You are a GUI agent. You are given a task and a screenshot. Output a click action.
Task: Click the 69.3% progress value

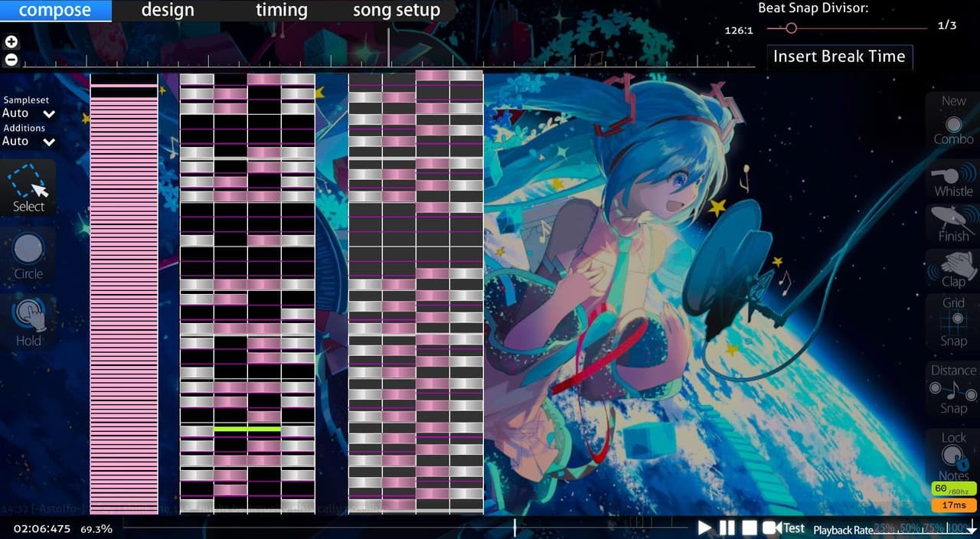pyautogui.click(x=96, y=528)
